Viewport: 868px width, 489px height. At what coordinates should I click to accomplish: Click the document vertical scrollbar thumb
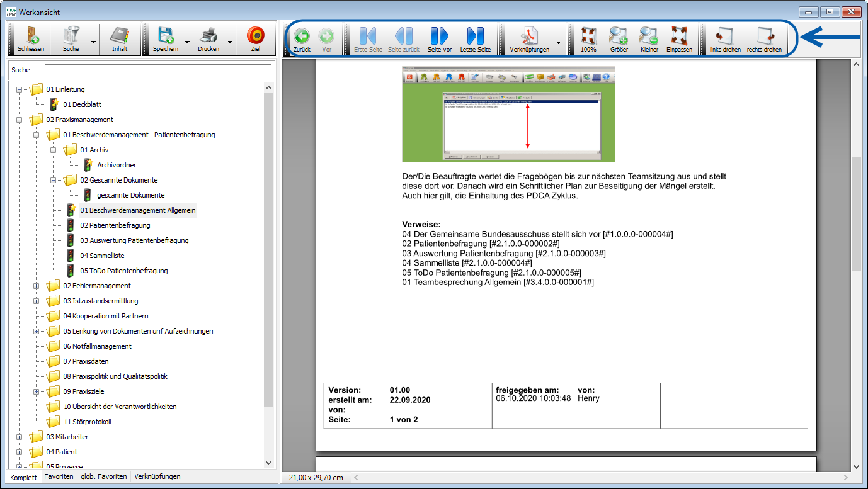click(855, 214)
